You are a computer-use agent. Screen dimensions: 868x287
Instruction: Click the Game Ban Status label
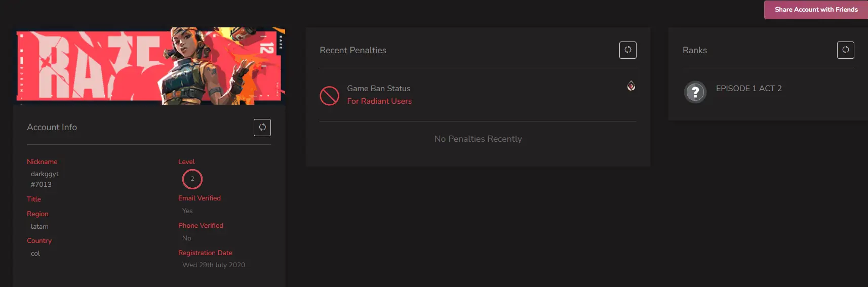pyautogui.click(x=379, y=89)
